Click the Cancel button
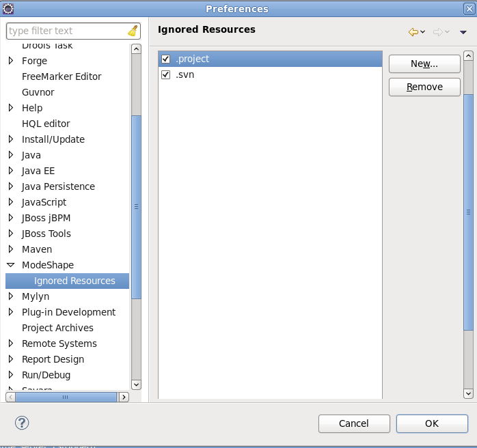The width and height of the screenshot is (477, 448). point(354,423)
